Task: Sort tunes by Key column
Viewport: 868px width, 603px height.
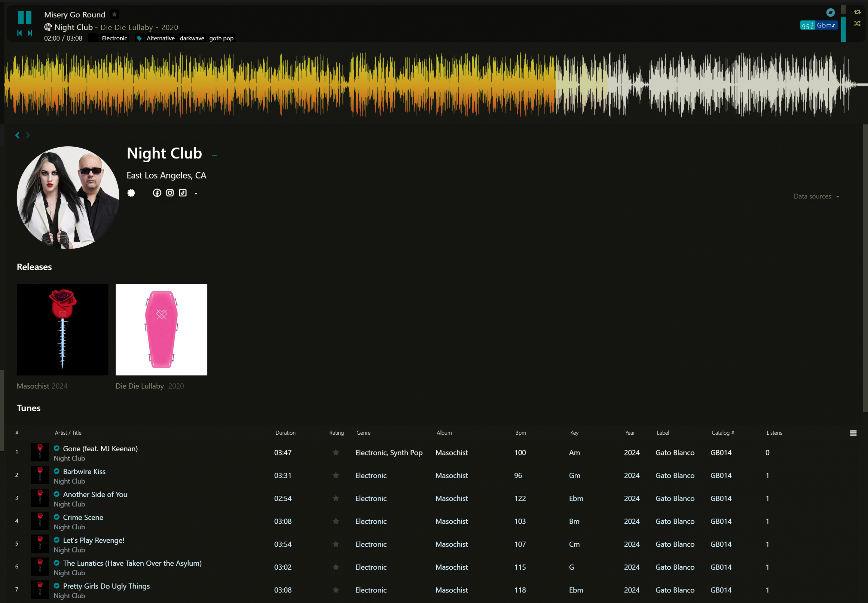Action: (574, 433)
